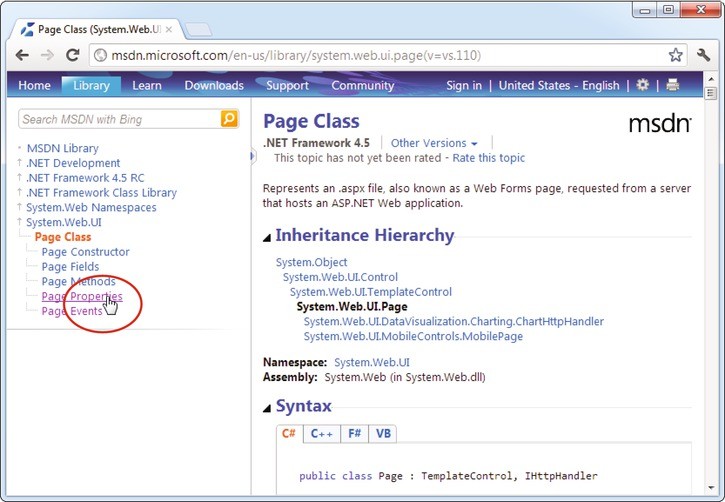Select the Home menu item
The width and height of the screenshot is (725, 502).
click(34, 86)
